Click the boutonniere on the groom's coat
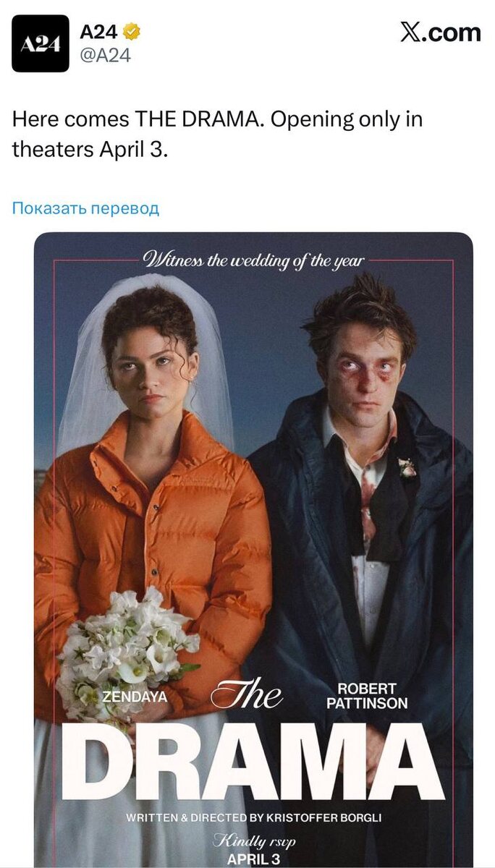 tap(407, 467)
